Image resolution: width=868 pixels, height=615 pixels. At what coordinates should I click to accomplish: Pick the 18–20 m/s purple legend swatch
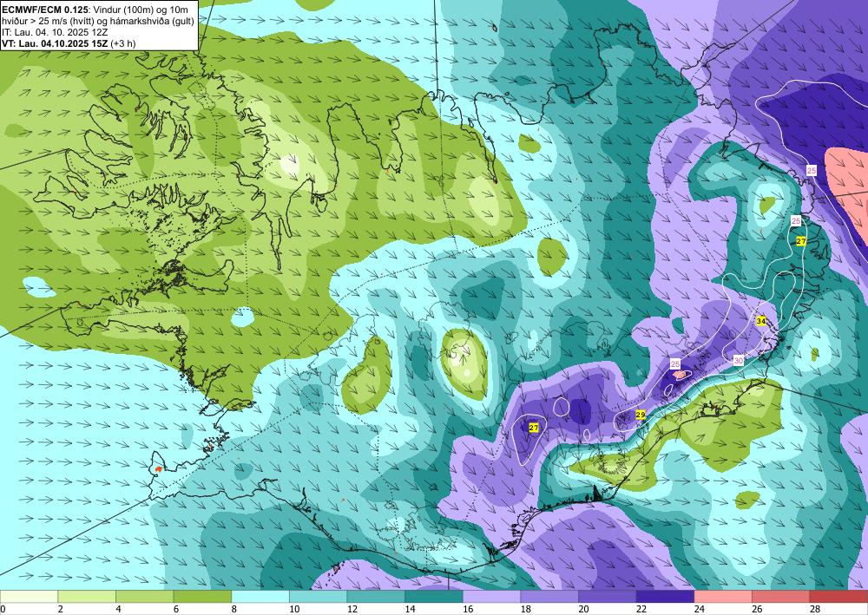click(x=549, y=597)
